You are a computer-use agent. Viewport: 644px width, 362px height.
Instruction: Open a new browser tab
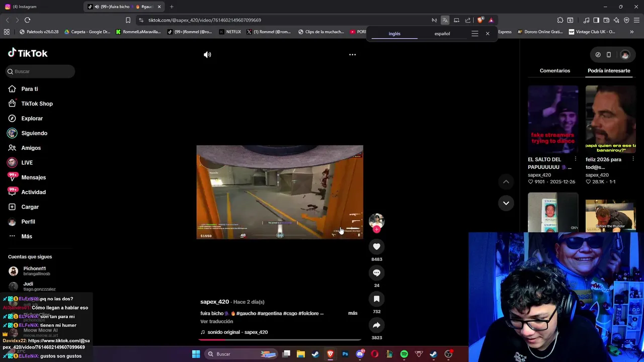pyautogui.click(x=172, y=7)
